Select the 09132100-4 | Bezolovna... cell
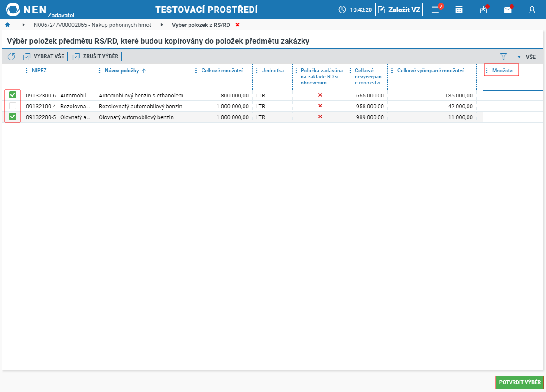Viewport: 546px width, 392px height. click(x=58, y=106)
